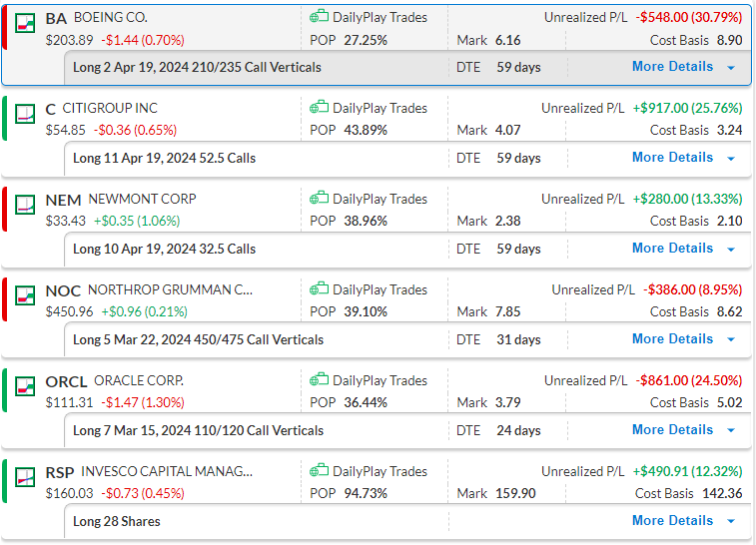Click DailyPlay Trades briefcase icon for Oracle
Image resolution: width=756 pixels, height=545 pixels.
319,380
